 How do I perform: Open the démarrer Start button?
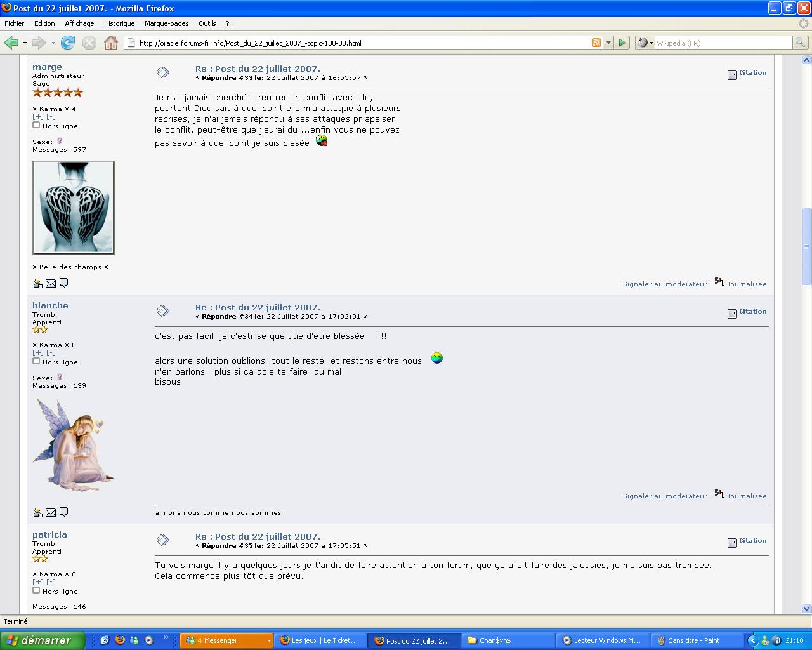pos(43,640)
